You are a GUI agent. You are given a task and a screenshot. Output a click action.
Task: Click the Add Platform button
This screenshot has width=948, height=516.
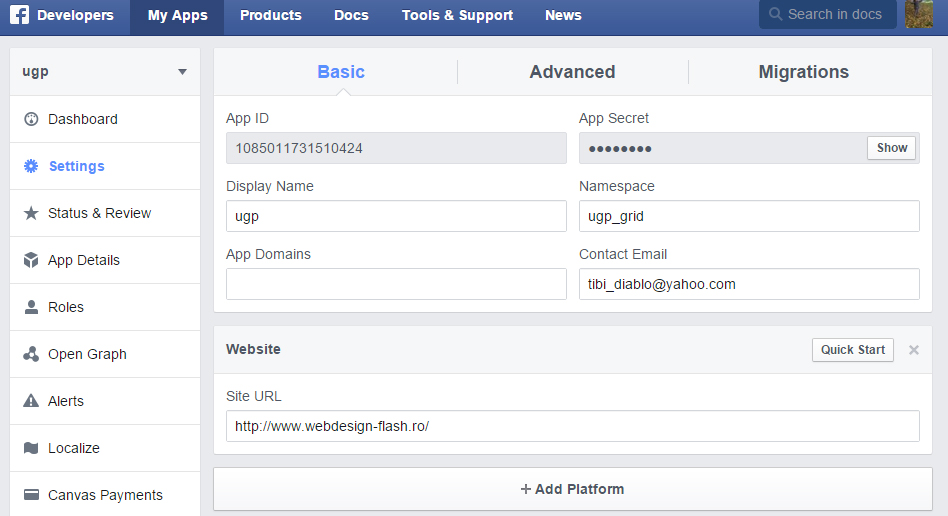(572, 489)
